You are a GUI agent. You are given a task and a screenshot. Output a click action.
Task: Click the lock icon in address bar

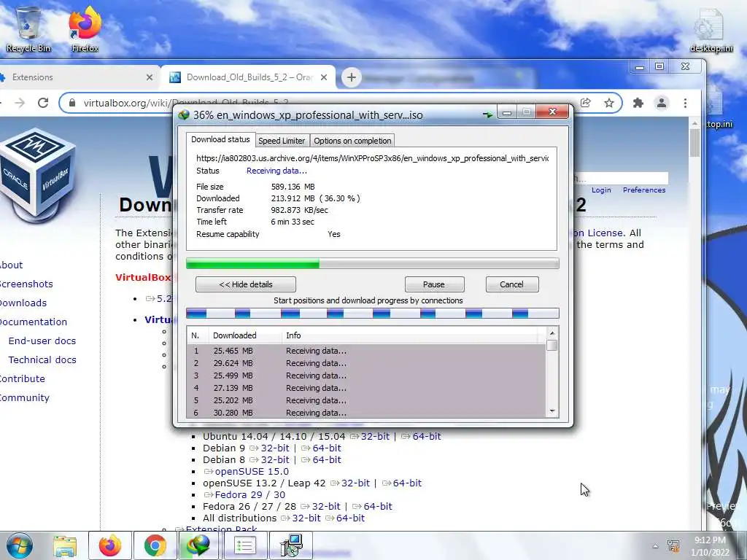click(x=72, y=103)
